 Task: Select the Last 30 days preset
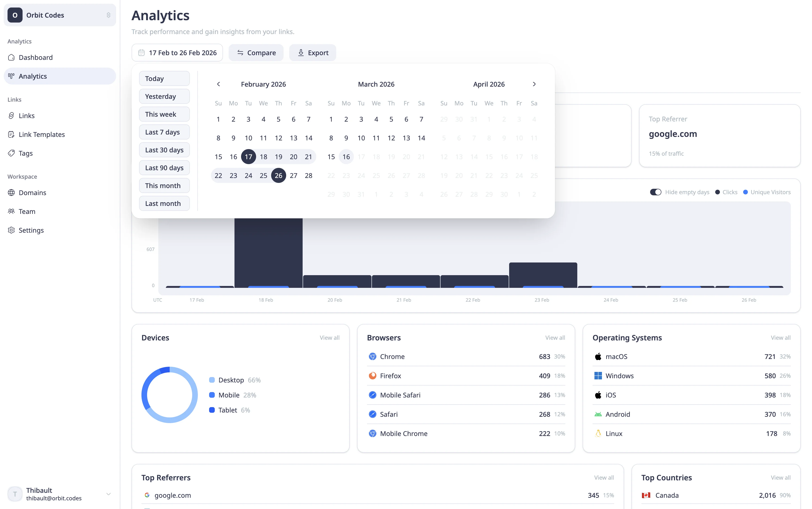click(164, 150)
